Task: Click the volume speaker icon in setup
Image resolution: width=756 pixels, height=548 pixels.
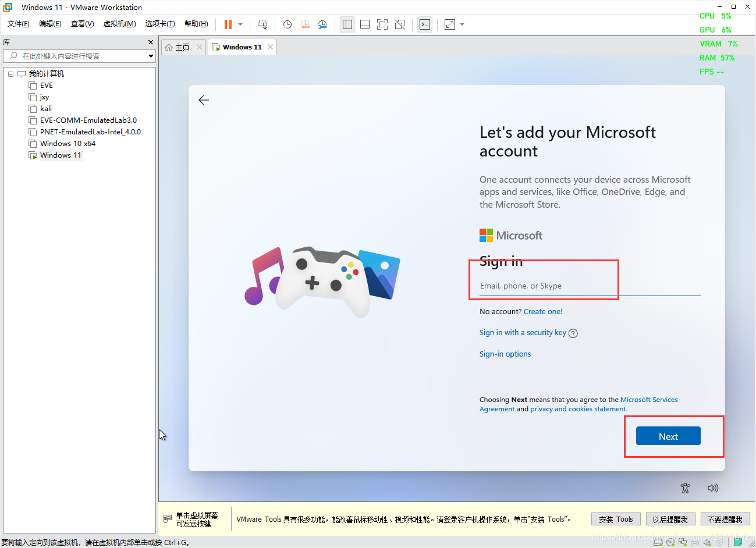Action: [713, 488]
